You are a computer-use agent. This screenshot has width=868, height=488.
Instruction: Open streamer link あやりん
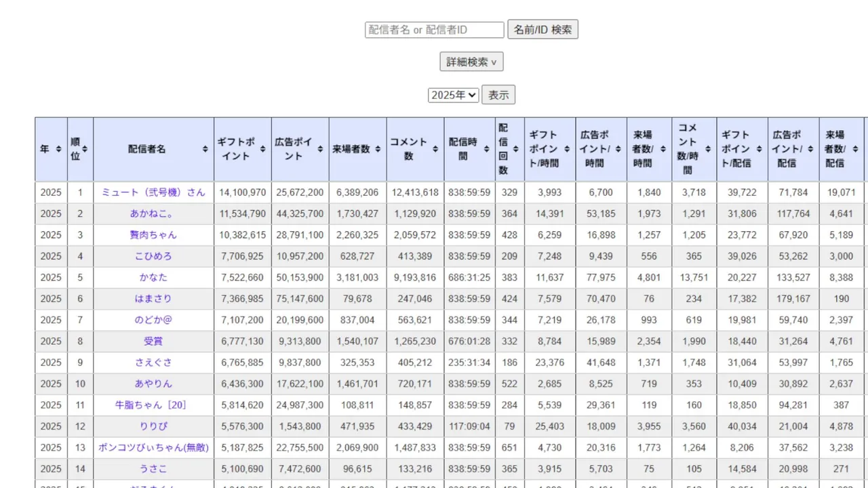pyautogui.click(x=153, y=384)
